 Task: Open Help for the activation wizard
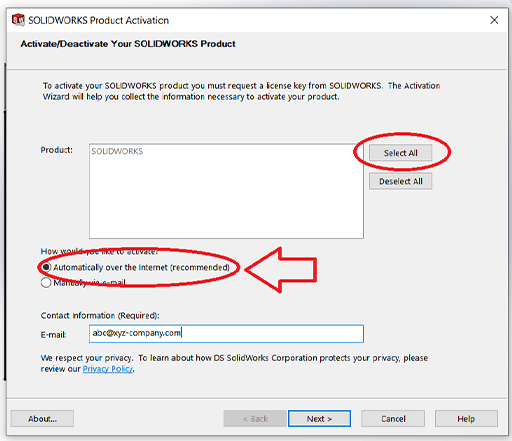(466, 419)
